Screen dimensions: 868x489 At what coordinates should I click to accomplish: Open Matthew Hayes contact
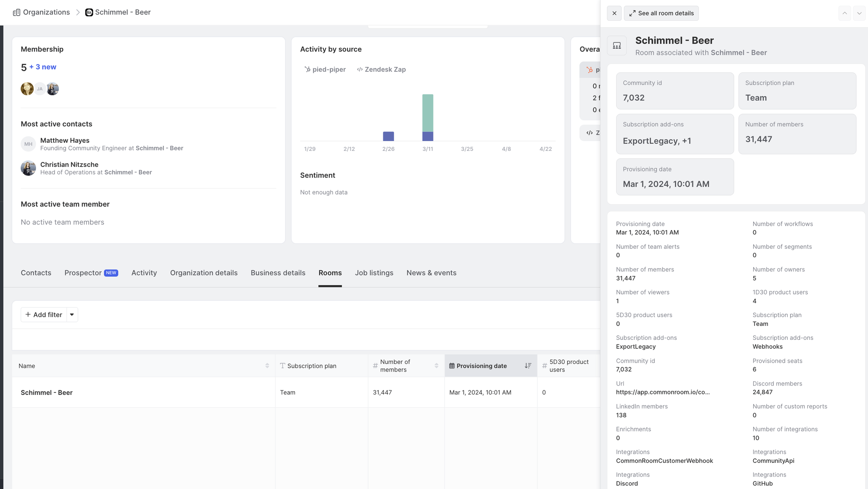[x=65, y=140]
